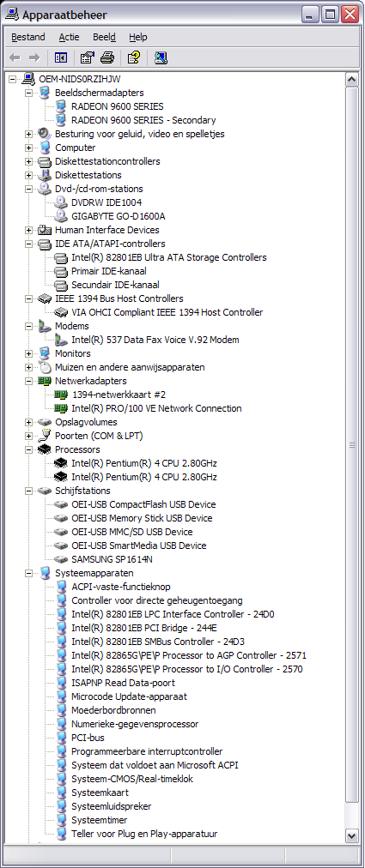The height and width of the screenshot is (868, 365).
Task: Select RADEON 9600 SERIES - Secondary entry
Action: [143, 119]
